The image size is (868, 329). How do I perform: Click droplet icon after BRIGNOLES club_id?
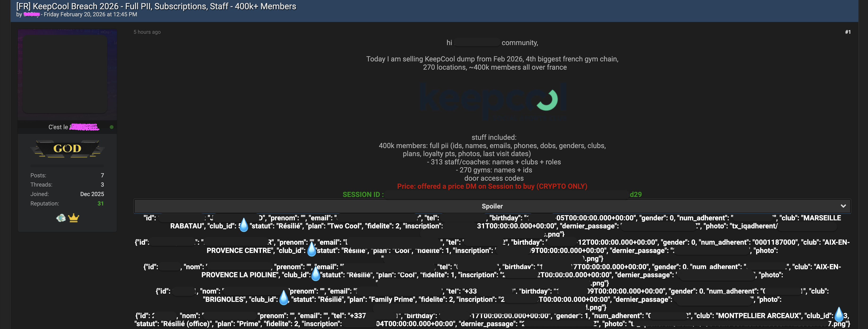tap(284, 298)
